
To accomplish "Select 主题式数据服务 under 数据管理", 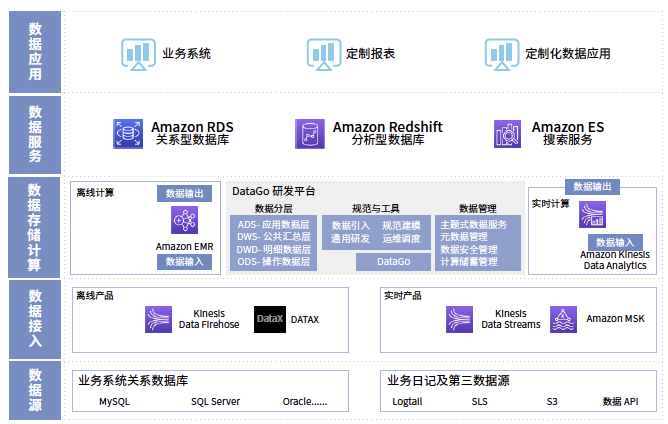I will pyautogui.click(x=473, y=224).
